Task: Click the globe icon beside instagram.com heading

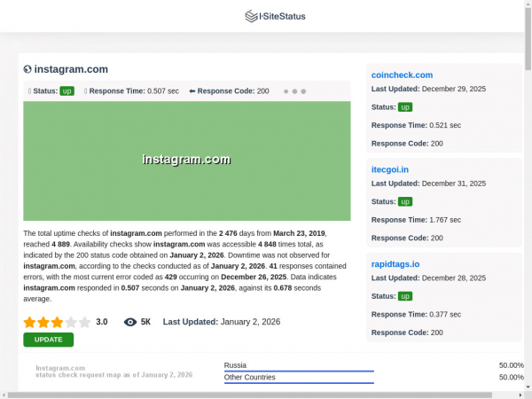Action: pos(27,69)
